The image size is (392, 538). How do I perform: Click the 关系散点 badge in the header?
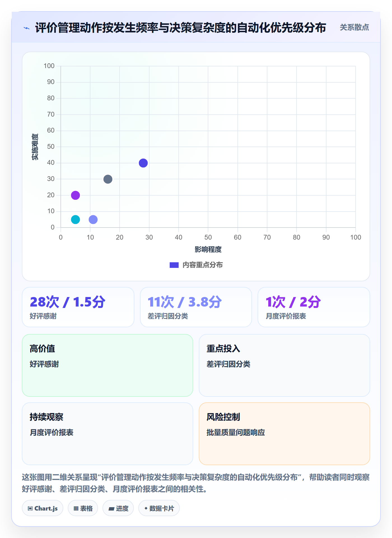pos(354,27)
